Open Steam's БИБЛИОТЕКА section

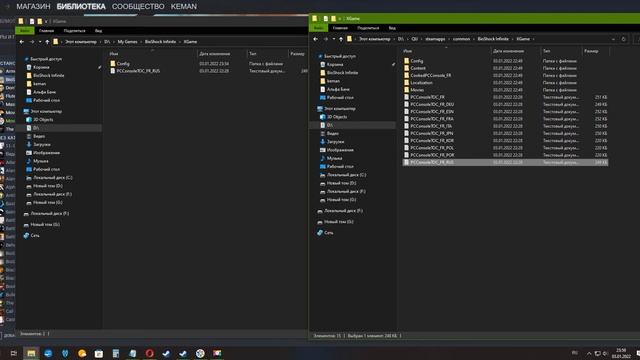(x=81, y=7)
